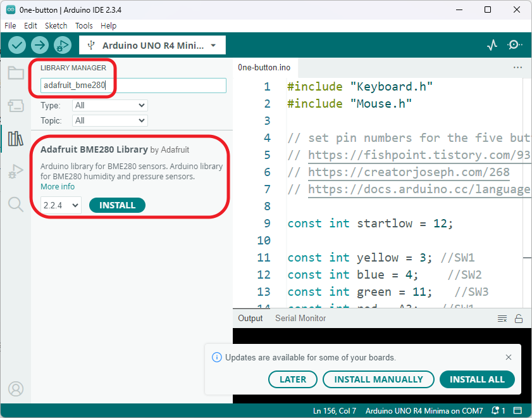Click the const int yellow = 3 line
This screenshot has height=418, width=532.
pyautogui.click(x=360, y=258)
